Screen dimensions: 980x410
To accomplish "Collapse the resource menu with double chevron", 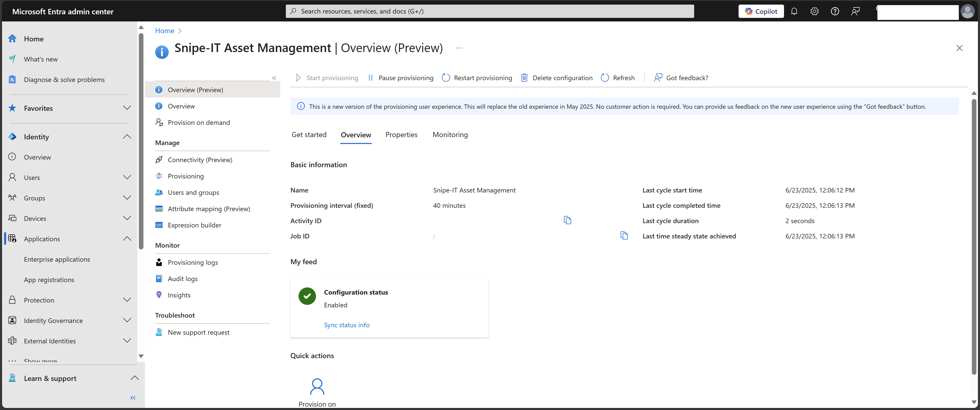I will point(274,78).
